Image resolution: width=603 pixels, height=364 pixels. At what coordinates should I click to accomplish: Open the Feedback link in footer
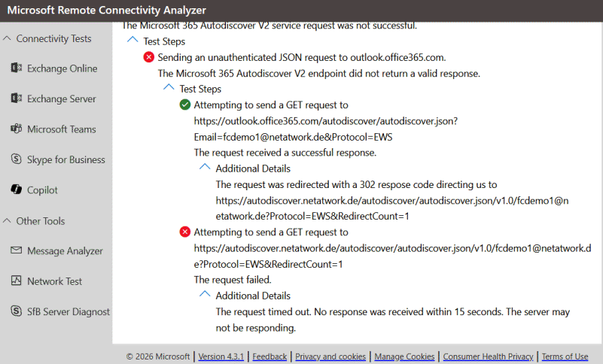(x=270, y=356)
